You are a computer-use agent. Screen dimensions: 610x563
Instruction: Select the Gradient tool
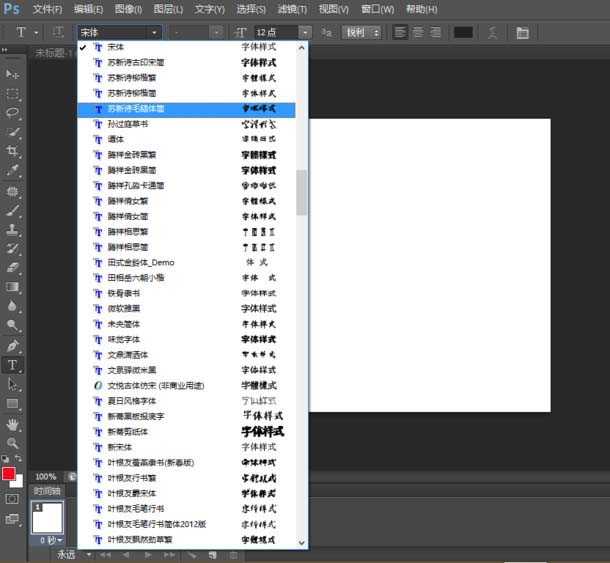[12, 287]
